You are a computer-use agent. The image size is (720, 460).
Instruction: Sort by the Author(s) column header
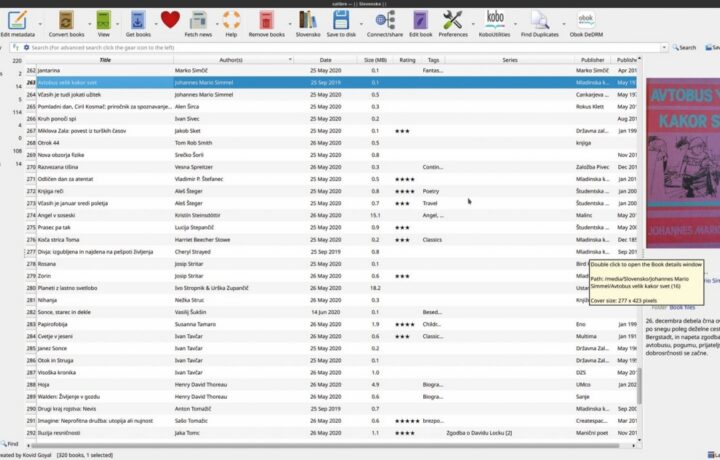tap(231, 60)
